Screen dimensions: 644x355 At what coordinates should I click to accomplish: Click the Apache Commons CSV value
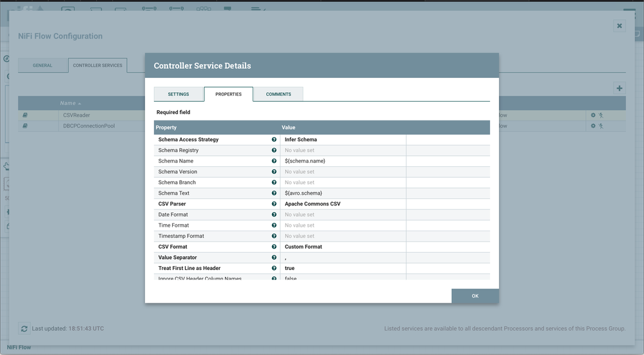pyautogui.click(x=313, y=204)
